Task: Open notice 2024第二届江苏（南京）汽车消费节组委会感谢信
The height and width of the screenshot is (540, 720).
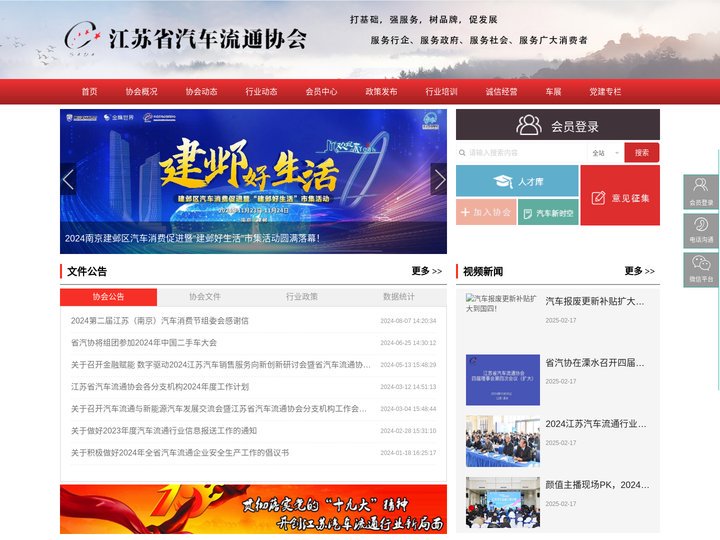Action: (159, 321)
